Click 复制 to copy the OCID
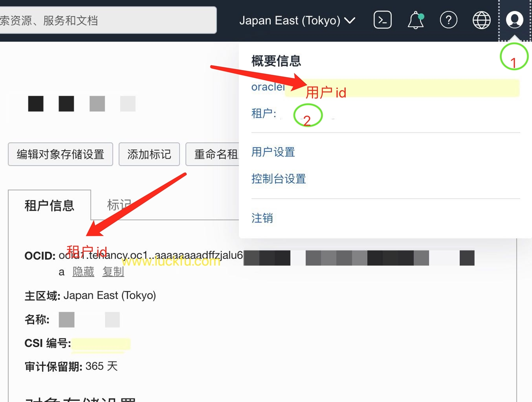 click(x=113, y=272)
